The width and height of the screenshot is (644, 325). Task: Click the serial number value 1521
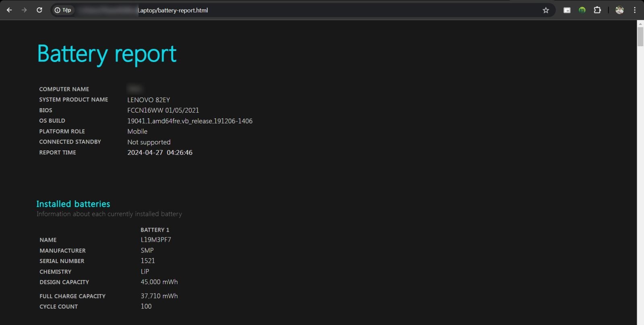148,261
